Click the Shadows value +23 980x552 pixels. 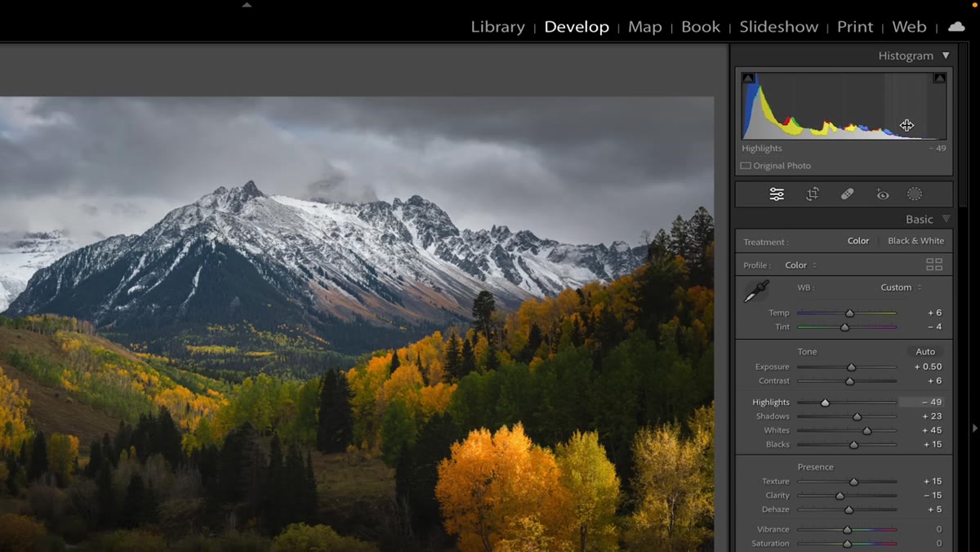(932, 416)
